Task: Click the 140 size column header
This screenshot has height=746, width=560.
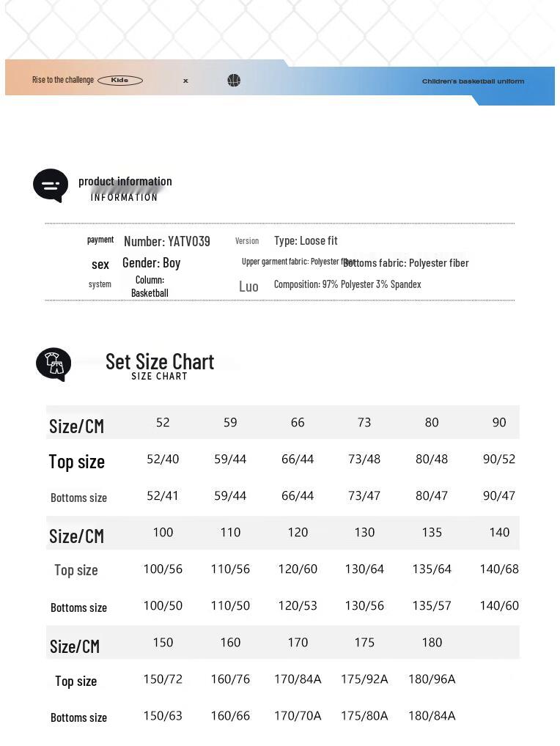Action: [x=499, y=532]
